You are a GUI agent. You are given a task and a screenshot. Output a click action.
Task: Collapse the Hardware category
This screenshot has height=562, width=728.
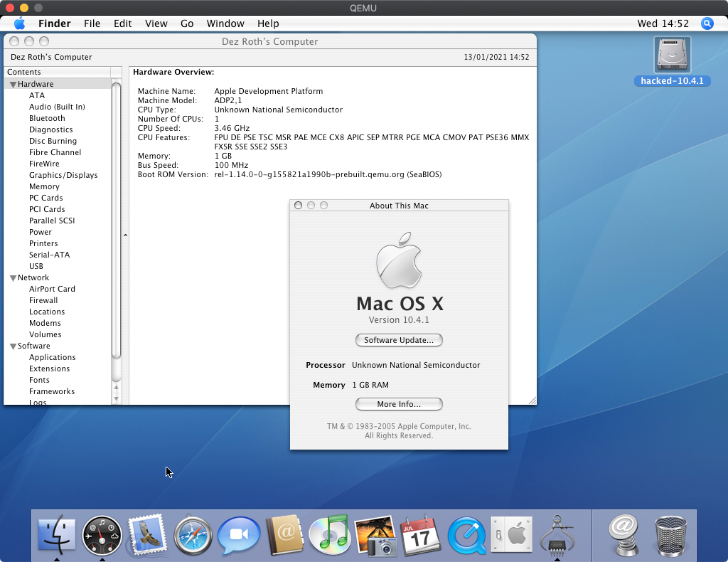click(13, 85)
